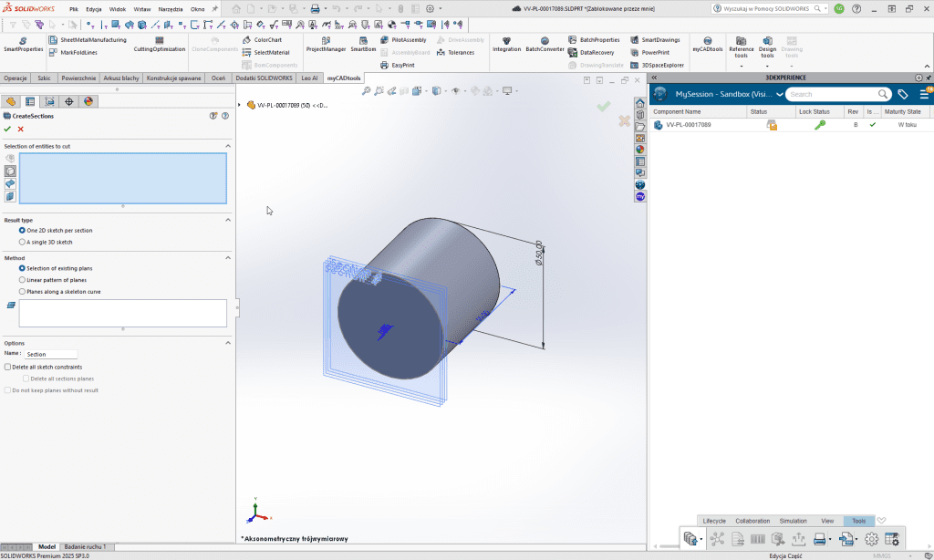Launch PilotAssembly tool
Screen dimensions: 934x560
(x=403, y=40)
